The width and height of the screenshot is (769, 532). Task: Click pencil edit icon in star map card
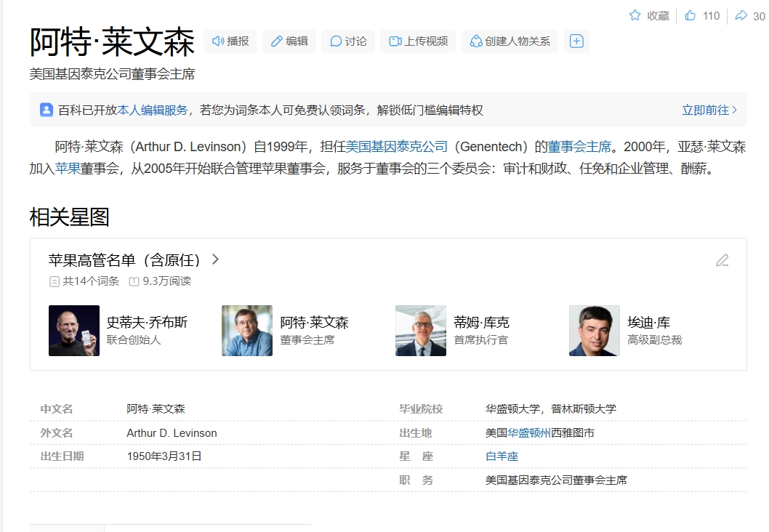tap(722, 260)
